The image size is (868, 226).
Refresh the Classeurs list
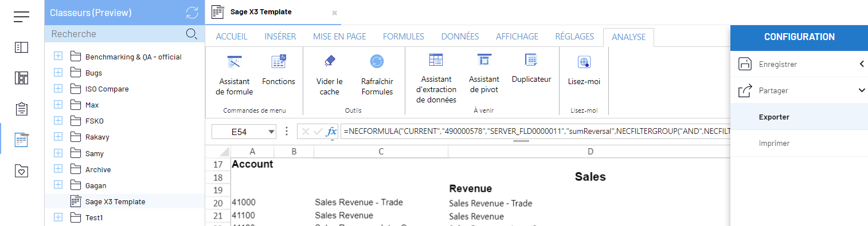coord(193,13)
